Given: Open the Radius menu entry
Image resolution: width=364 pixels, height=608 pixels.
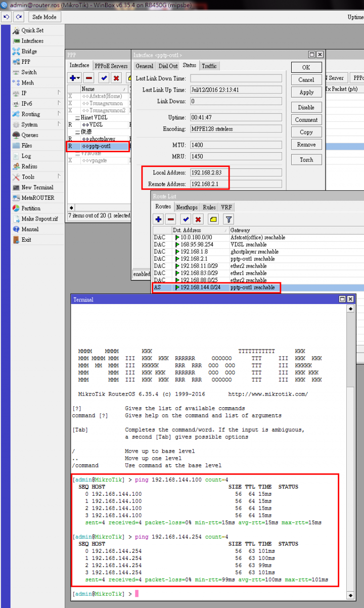Looking at the screenshot, I should coord(29,166).
